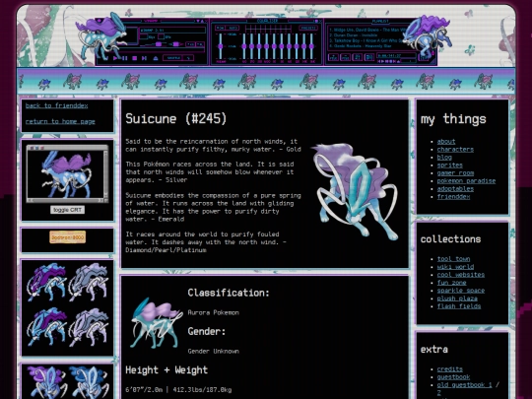The image size is (532, 399).
Task: Visit 'fun zone' collection
Action: (x=451, y=283)
